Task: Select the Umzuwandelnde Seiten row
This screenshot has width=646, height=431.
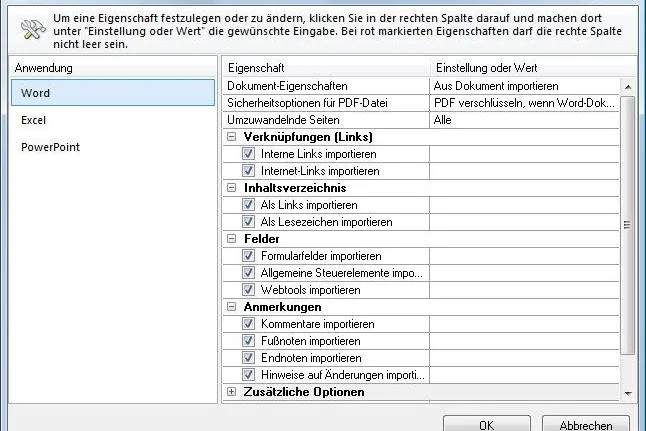Action: (x=326, y=120)
